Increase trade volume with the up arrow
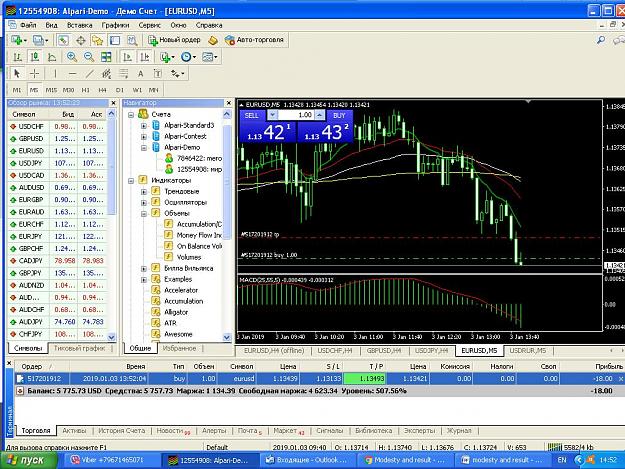The image size is (625, 469). click(320, 115)
